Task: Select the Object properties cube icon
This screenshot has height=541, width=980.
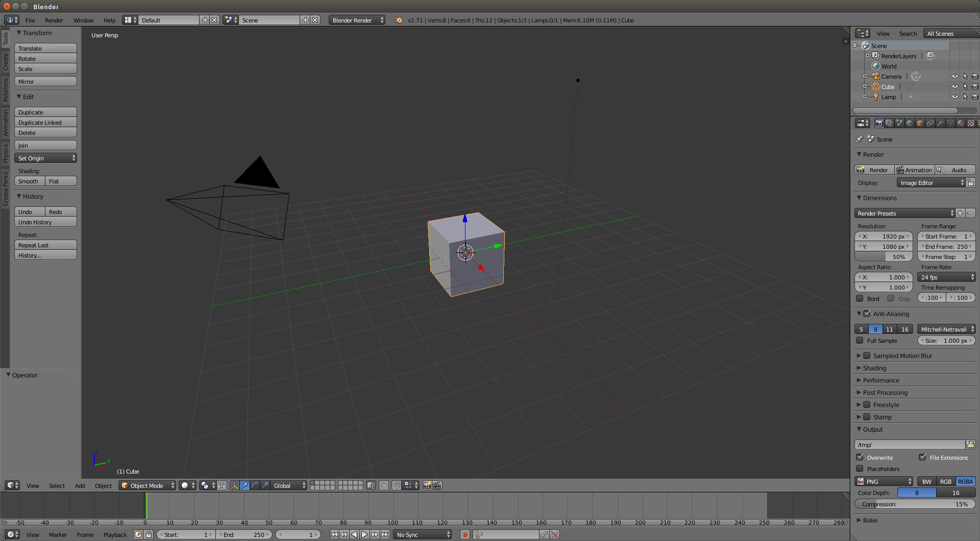Action: coord(920,123)
